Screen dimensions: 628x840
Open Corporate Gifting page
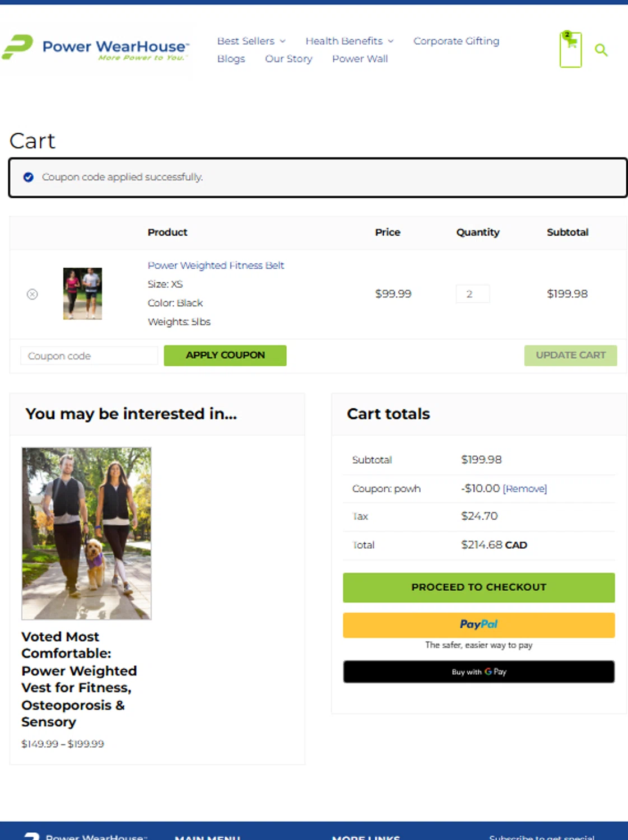456,41
